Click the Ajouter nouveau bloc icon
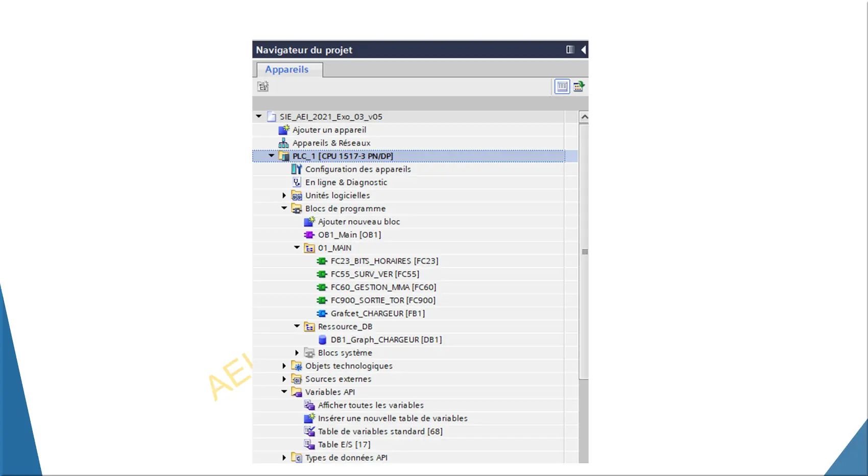868x476 pixels. click(309, 222)
